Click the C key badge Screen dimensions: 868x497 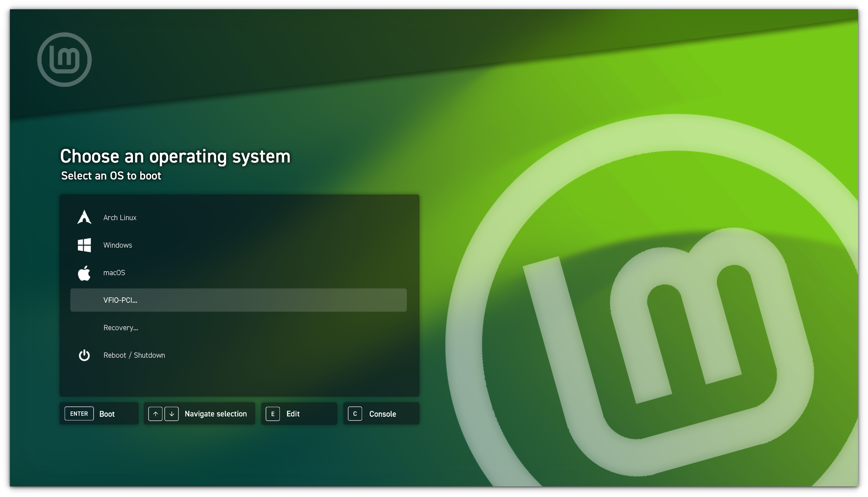[355, 414]
